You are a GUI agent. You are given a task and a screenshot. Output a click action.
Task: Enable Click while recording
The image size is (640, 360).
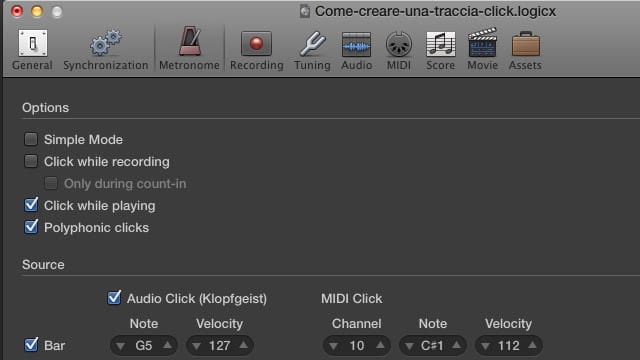click(31, 161)
